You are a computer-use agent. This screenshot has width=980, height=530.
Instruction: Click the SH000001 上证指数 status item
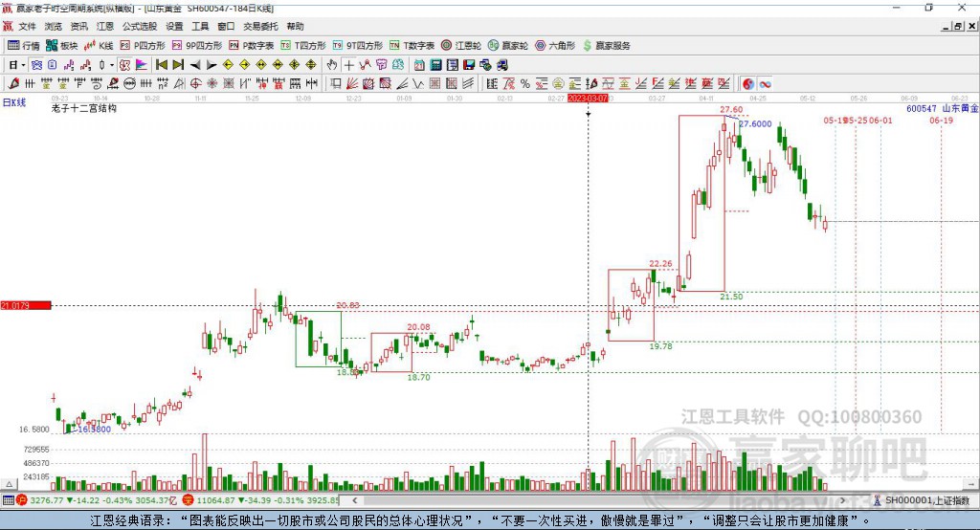(923, 500)
